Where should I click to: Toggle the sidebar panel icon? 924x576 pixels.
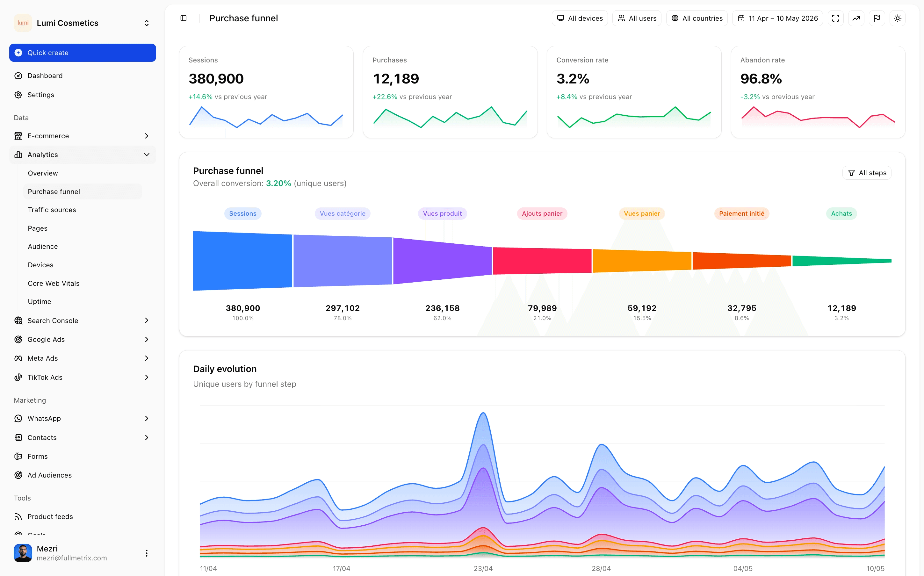pyautogui.click(x=183, y=18)
